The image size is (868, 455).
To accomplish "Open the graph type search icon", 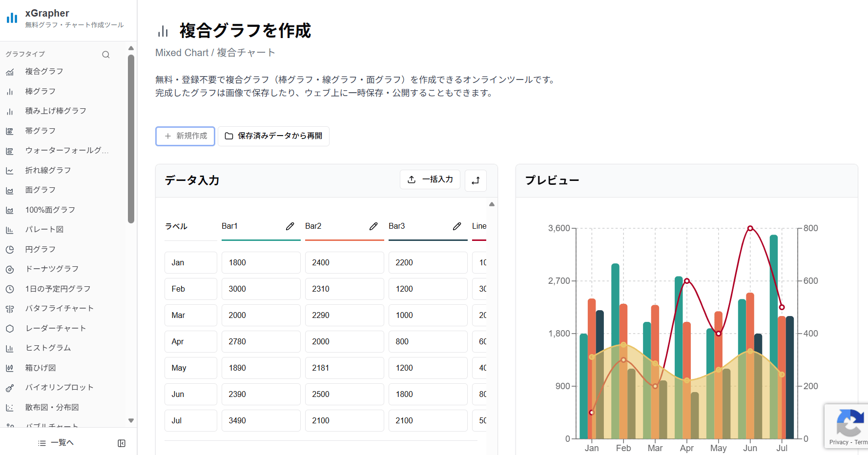I will [106, 54].
